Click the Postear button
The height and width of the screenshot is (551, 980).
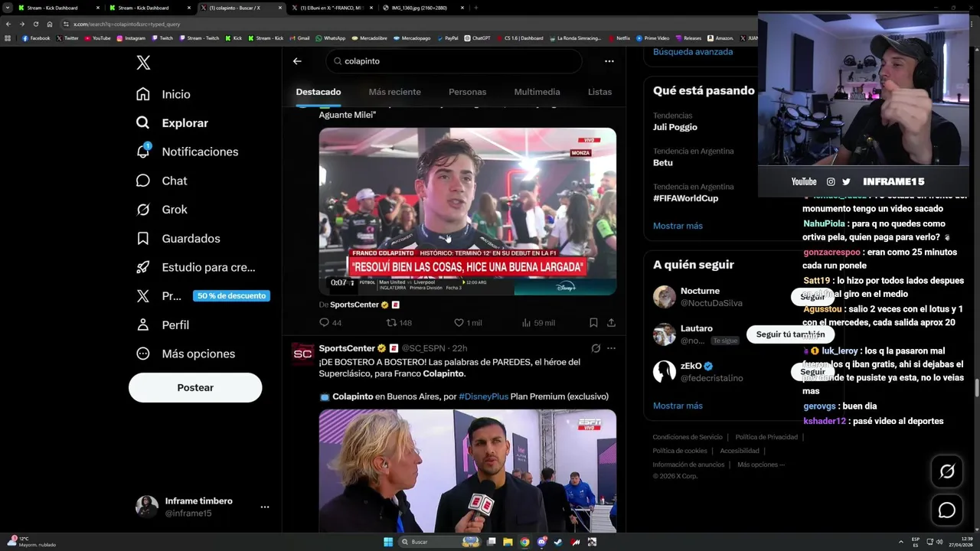click(x=195, y=388)
